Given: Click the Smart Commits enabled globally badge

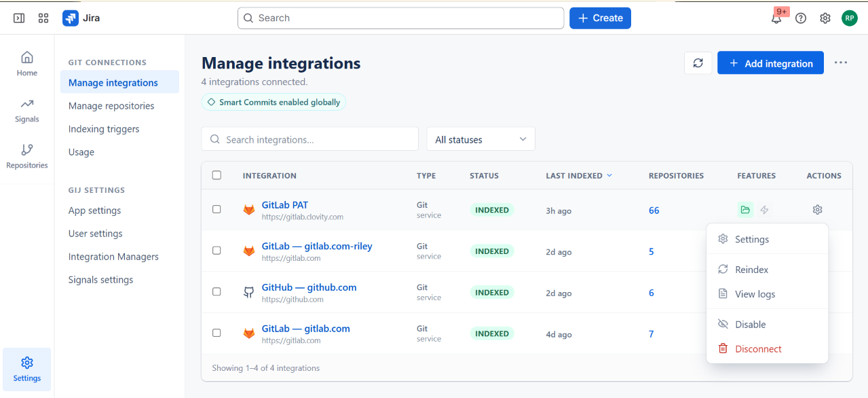Looking at the screenshot, I should pyautogui.click(x=274, y=102).
